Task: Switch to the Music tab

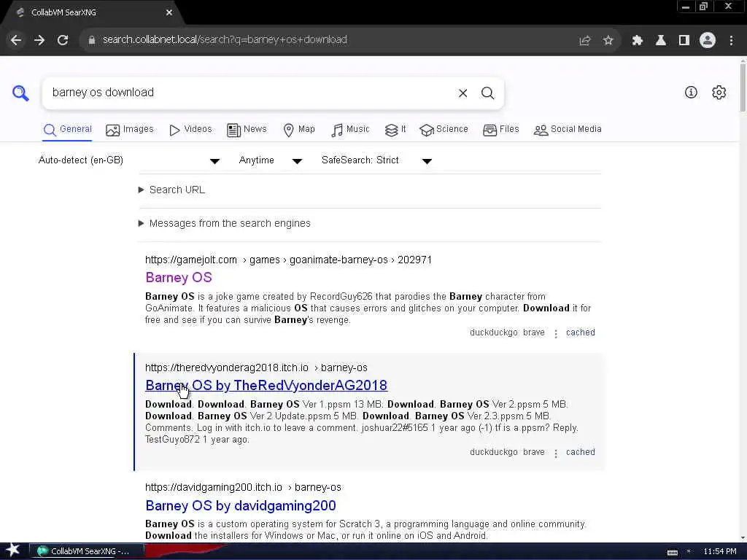Action: point(350,130)
